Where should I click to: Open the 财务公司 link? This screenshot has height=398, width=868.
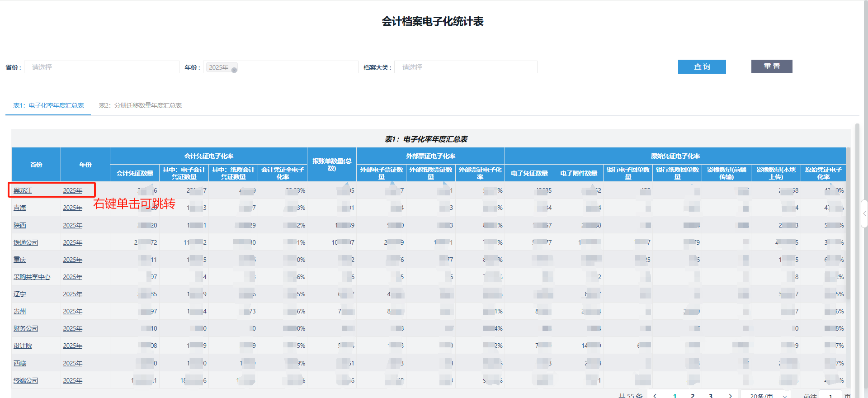tap(26, 328)
